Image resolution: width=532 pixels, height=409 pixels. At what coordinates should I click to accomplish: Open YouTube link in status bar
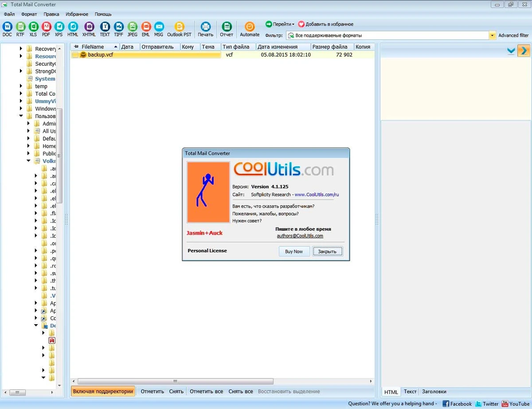pos(516,404)
